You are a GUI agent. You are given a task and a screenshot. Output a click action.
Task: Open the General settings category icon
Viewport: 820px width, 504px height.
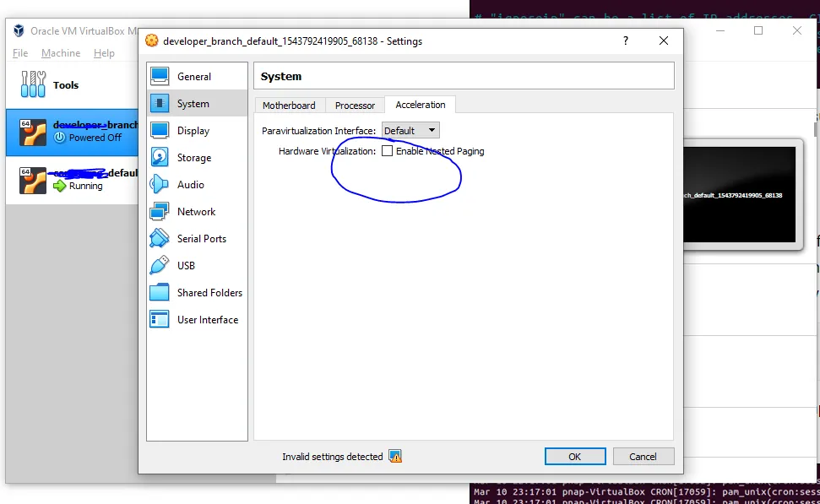[x=160, y=76]
